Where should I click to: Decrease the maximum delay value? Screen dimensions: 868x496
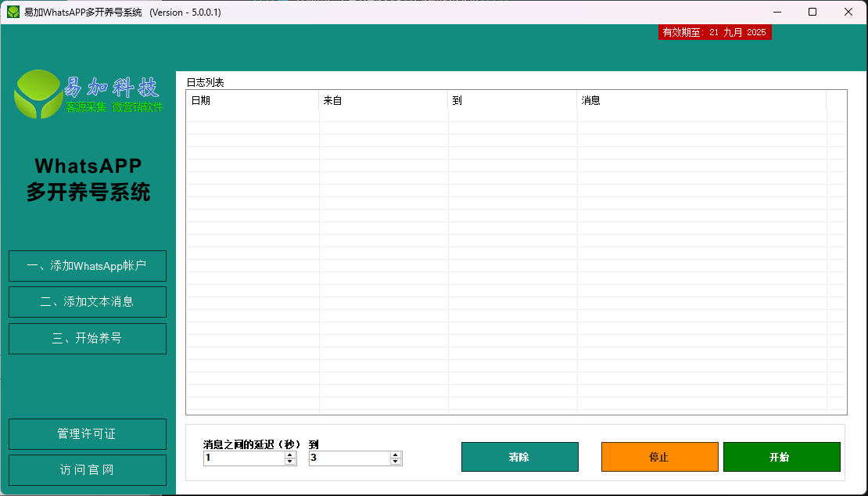tap(395, 461)
